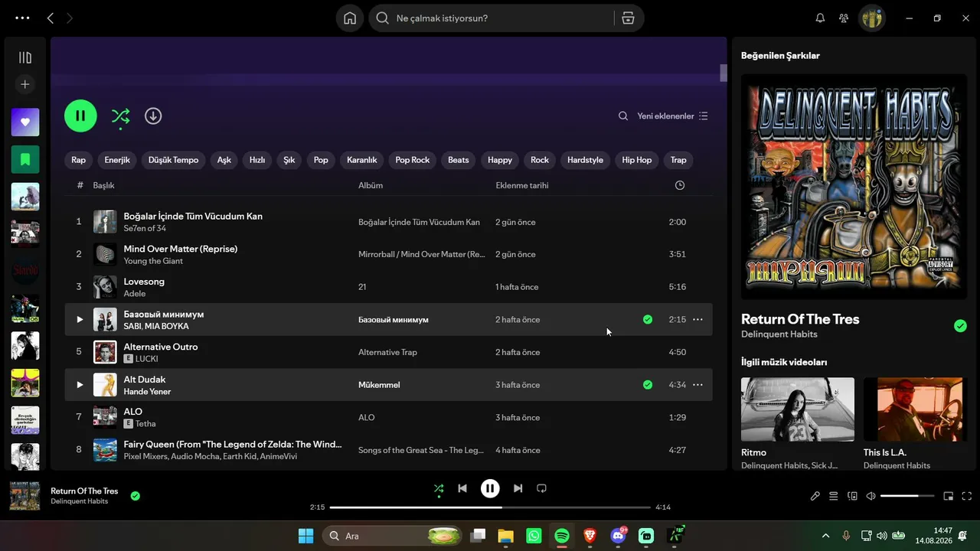Filter songs by Hardstyle

(585, 160)
